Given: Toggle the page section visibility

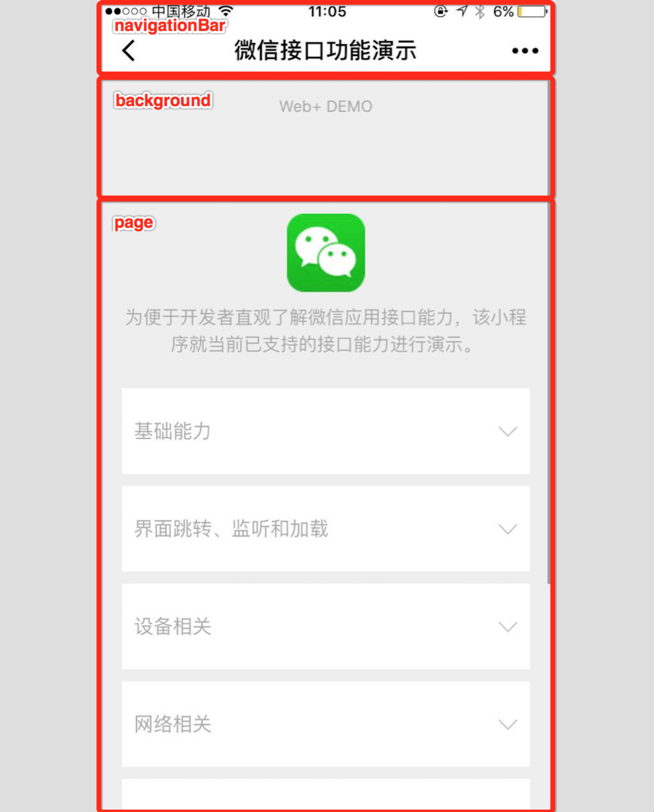Looking at the screenshot, I should (133, 222).
